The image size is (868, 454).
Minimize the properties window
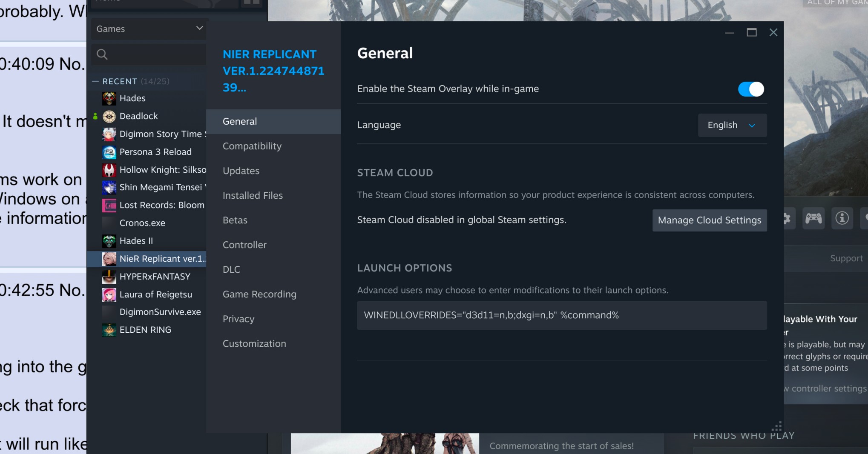[730, 33]
